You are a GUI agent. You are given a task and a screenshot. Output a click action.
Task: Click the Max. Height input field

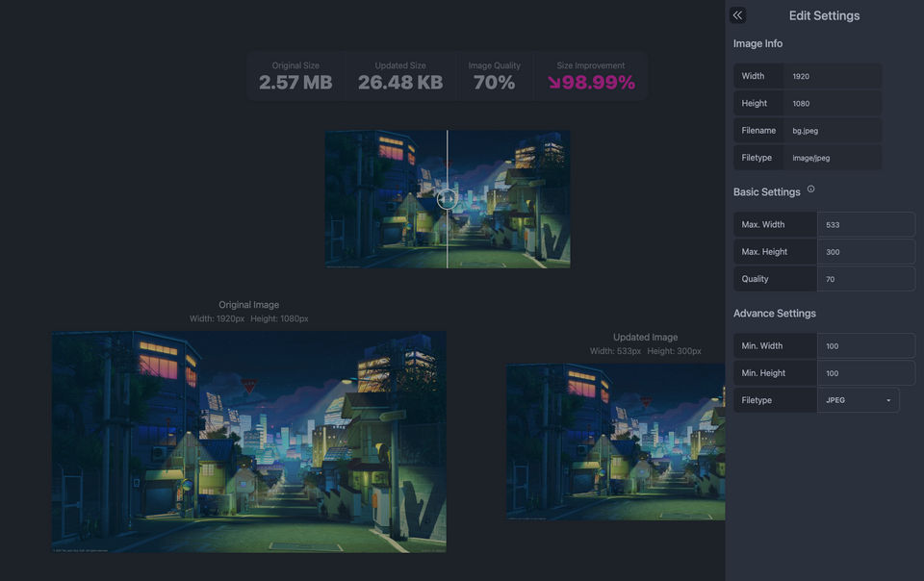pyautogui.click(x=866, y=252)
